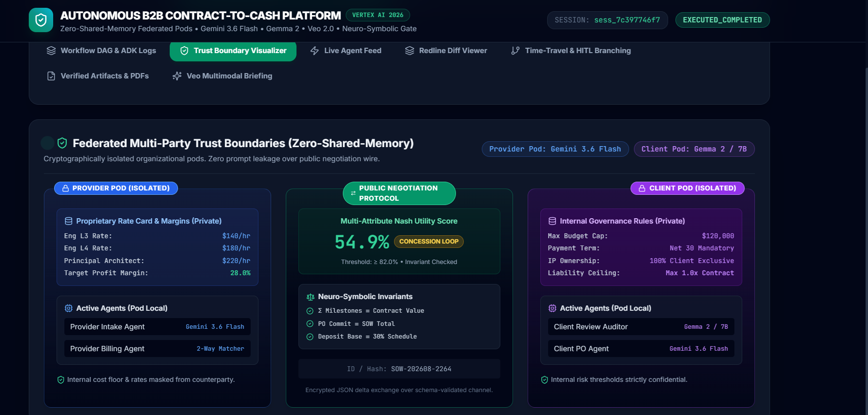868x415 pixels.
Task: Click the chip icon in Client Active Agents
Action: click(x=552, y=308)
